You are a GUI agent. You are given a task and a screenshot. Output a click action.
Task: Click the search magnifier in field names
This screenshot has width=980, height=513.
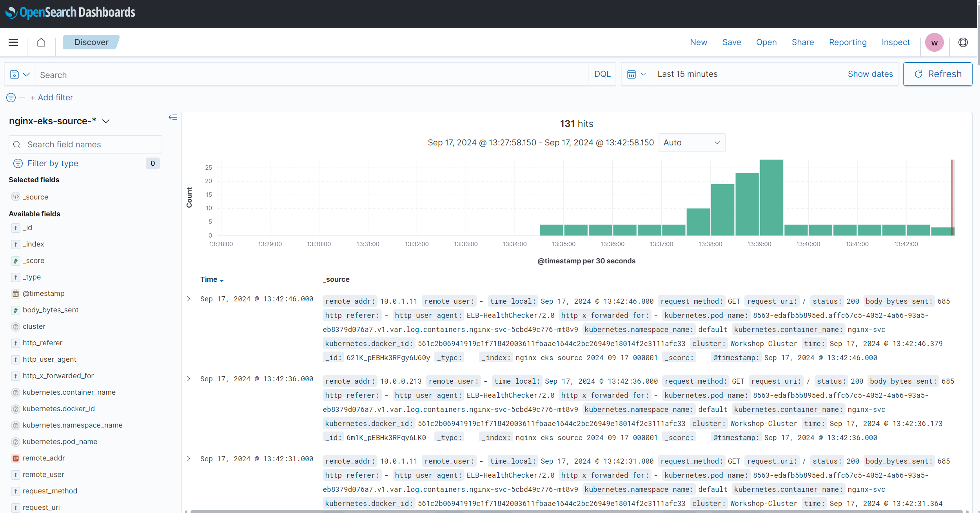(17, 145)
